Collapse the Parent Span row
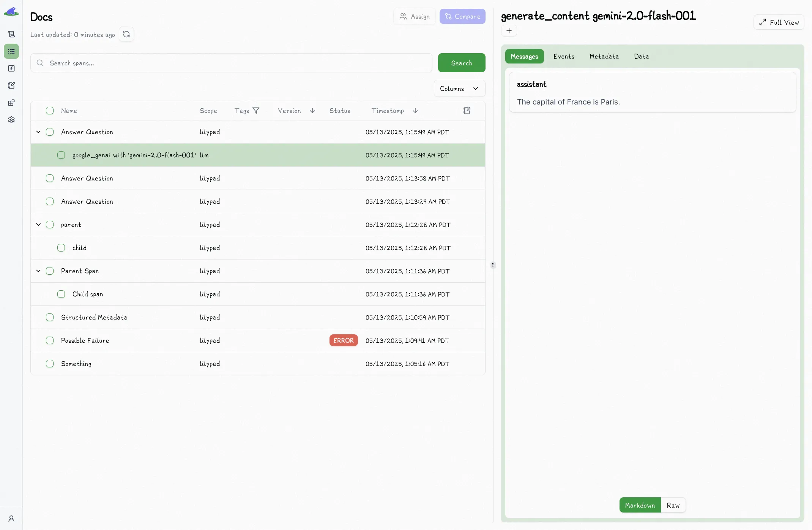This screenshot has width=812, height=530. pyautogui.click(x=38, y=271)
